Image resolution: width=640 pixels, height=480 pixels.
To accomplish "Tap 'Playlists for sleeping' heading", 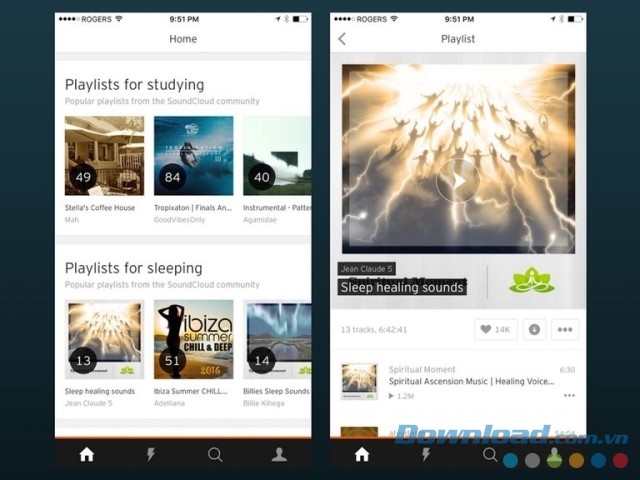I will tap(133, 268).
